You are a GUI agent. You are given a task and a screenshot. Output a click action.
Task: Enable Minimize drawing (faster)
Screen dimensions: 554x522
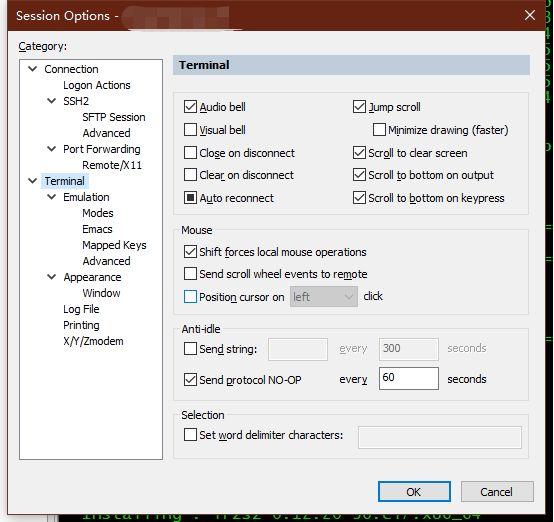click(x=379, y=130)
